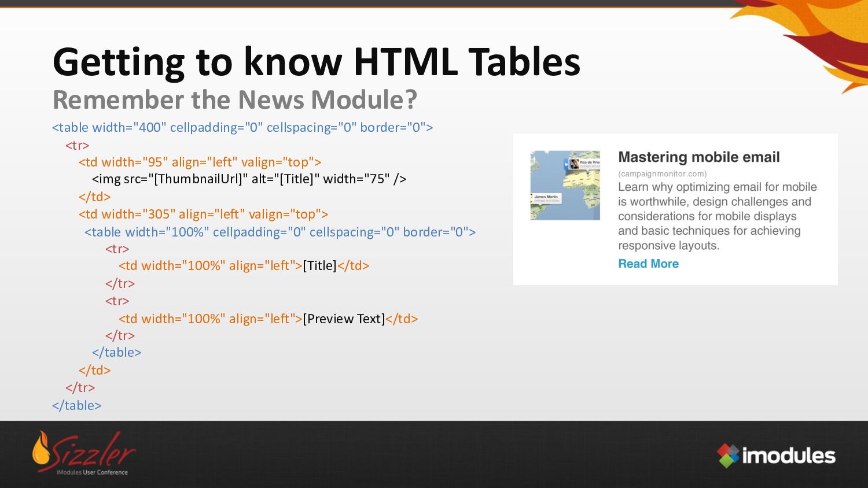The width and height of the screenshot is (868, 488).
Task: Select the subtitle Remember the News Module?
Action: [x=235, y=99]
